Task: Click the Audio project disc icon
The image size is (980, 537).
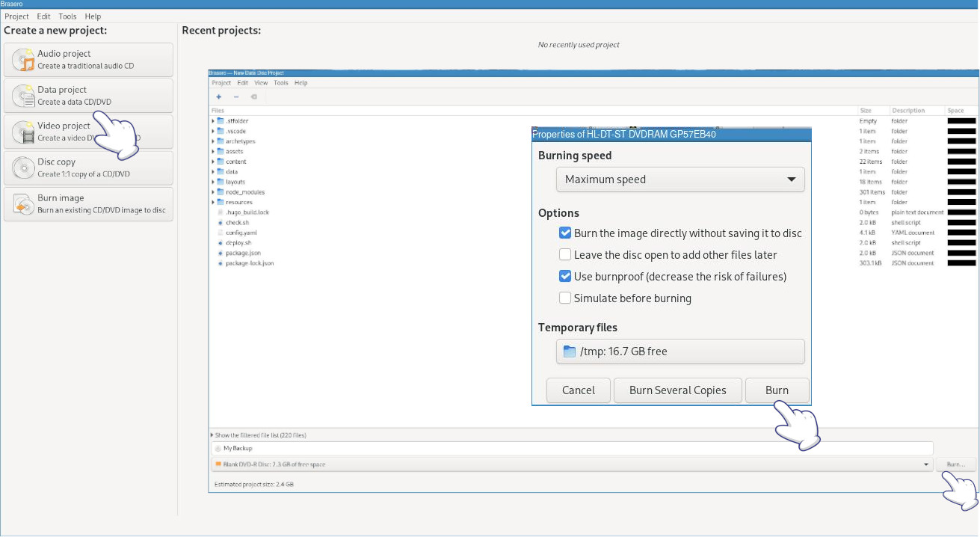Action: click(24, 60)
